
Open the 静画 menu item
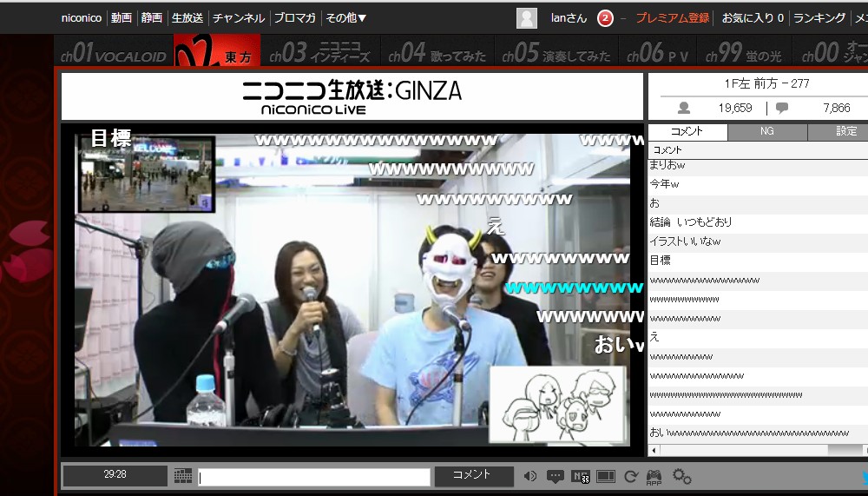152,18
